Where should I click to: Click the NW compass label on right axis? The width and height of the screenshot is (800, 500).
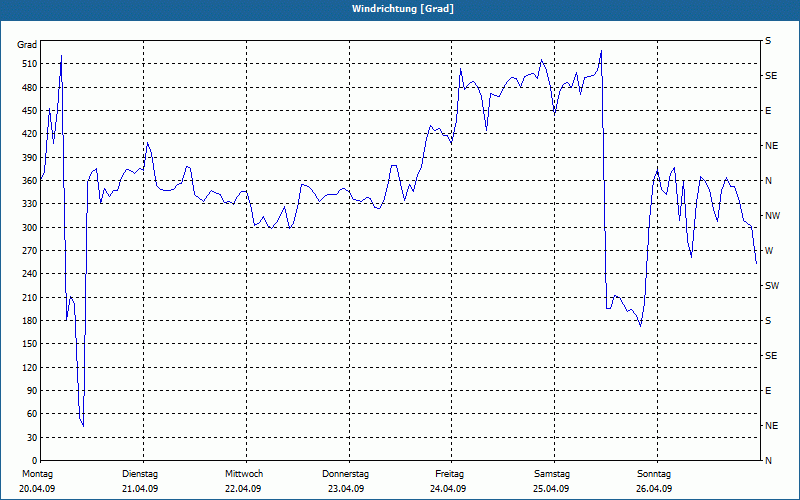tap(773, 216)
